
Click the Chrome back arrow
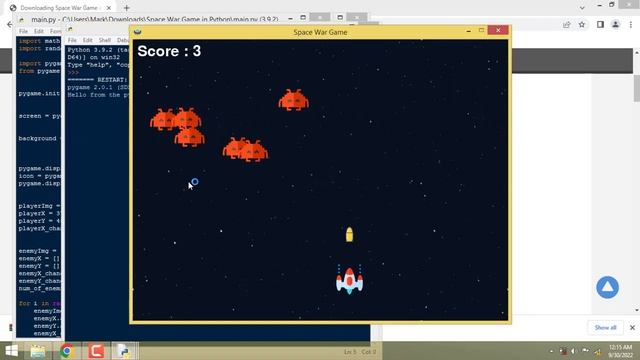click(10, 24)
